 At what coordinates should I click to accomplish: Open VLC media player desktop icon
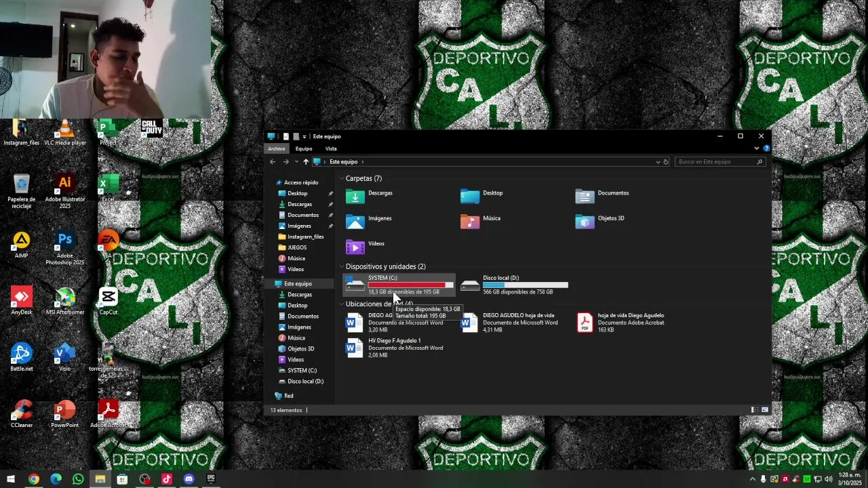pos(65,132)
